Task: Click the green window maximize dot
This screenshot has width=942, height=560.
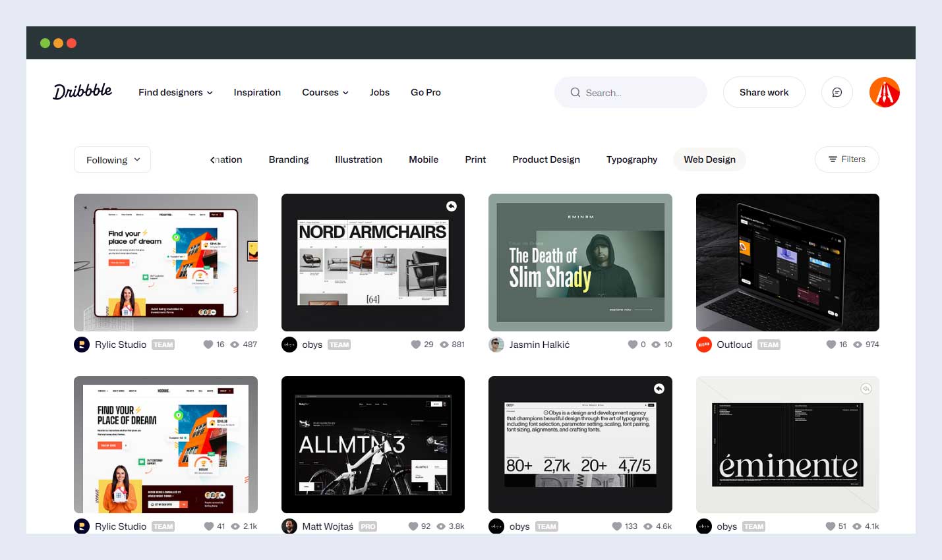Action: [x=45, y=43]
